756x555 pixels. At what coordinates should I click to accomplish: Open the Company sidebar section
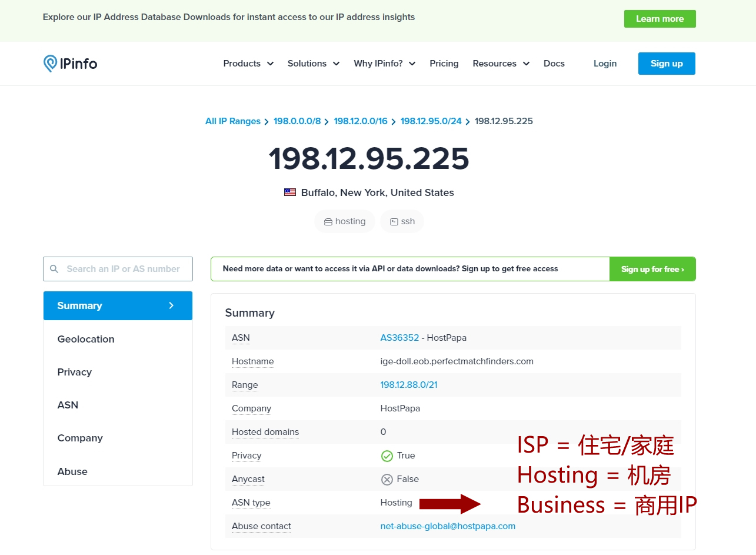[80, 438]
